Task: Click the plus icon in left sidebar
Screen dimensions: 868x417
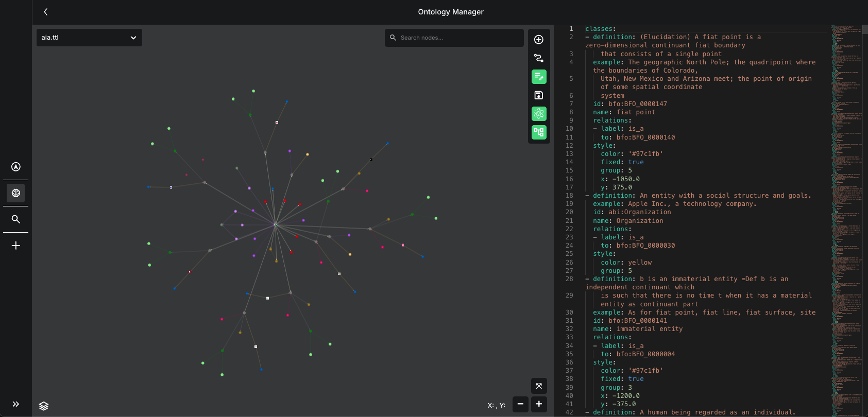Action: coord(16,246)
